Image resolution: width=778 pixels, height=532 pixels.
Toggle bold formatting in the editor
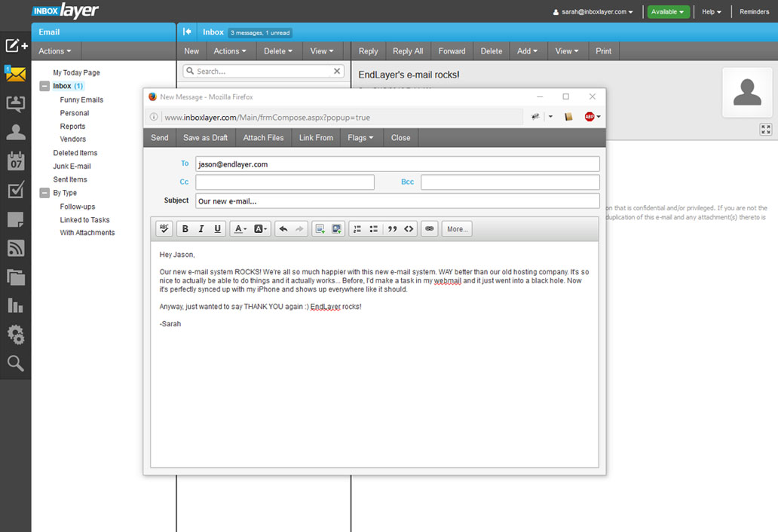pyautogui.click(x=185, y=229)
